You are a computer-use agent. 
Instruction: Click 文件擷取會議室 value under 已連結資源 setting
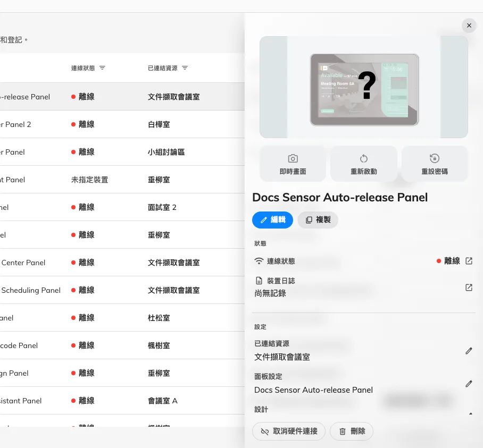(x=282, y=357)
